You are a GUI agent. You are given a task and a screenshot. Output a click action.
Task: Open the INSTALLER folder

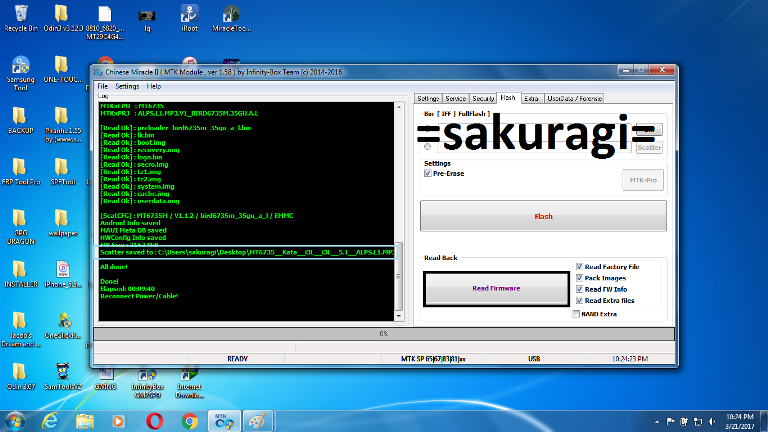[21, 274]
